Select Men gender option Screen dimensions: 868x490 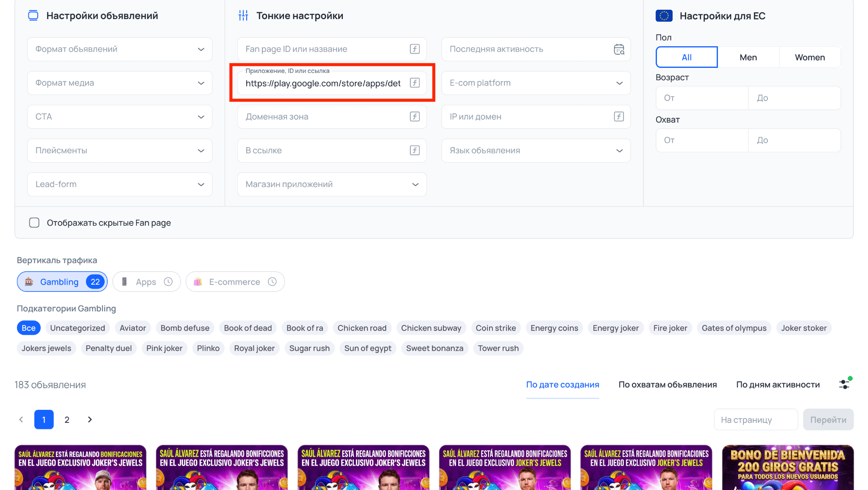point(748,57)
